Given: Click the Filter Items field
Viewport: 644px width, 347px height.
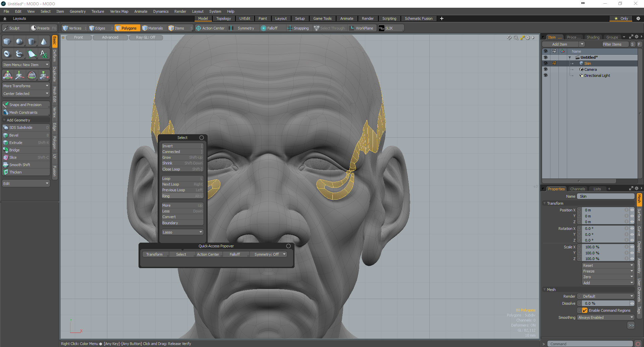Looking at the screenshot, I should click(x=614, y=44).
